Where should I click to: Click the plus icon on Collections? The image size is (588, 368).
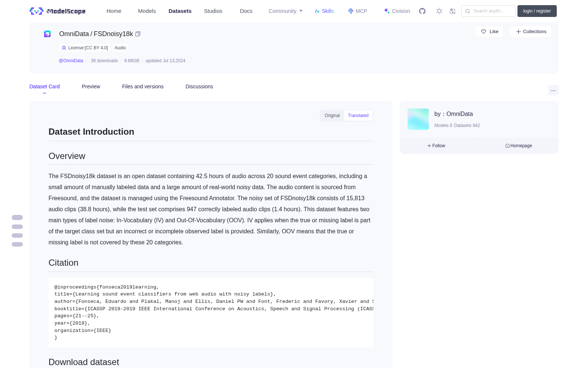point(519,32)
